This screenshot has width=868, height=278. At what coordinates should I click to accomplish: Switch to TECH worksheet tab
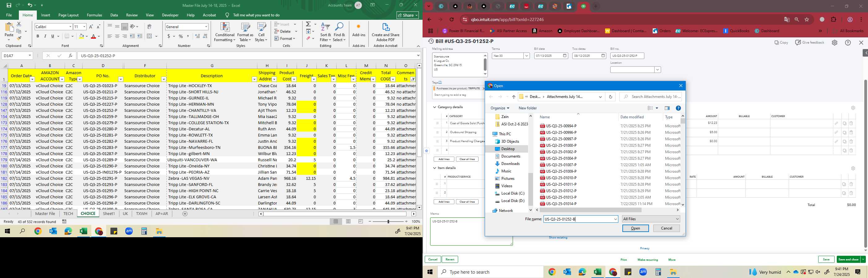click(x=68, y=214)
